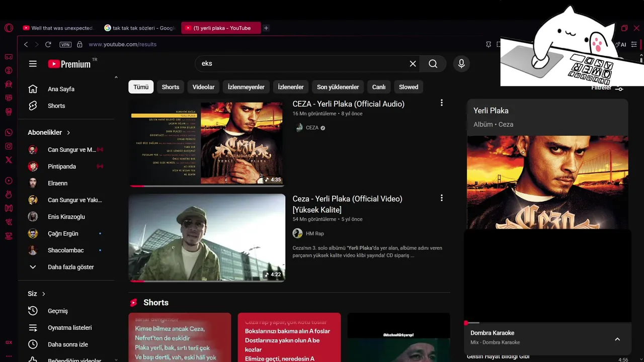Go back to previous page
This screenshot has width=644, height=362.
click(x=26, y=44)
